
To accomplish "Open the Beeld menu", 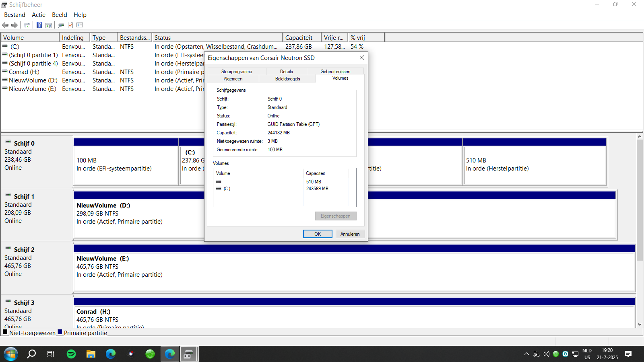I will (x=60, y=15).
